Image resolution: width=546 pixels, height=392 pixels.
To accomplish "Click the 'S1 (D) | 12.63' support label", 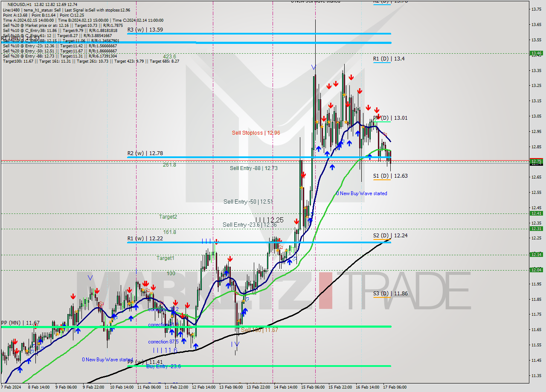I will (x=390, y=176).
